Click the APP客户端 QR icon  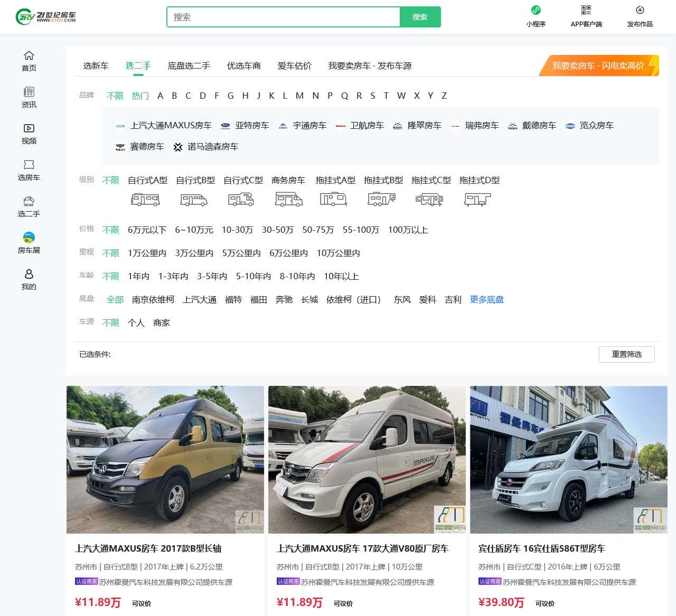[x=586, y=10]
